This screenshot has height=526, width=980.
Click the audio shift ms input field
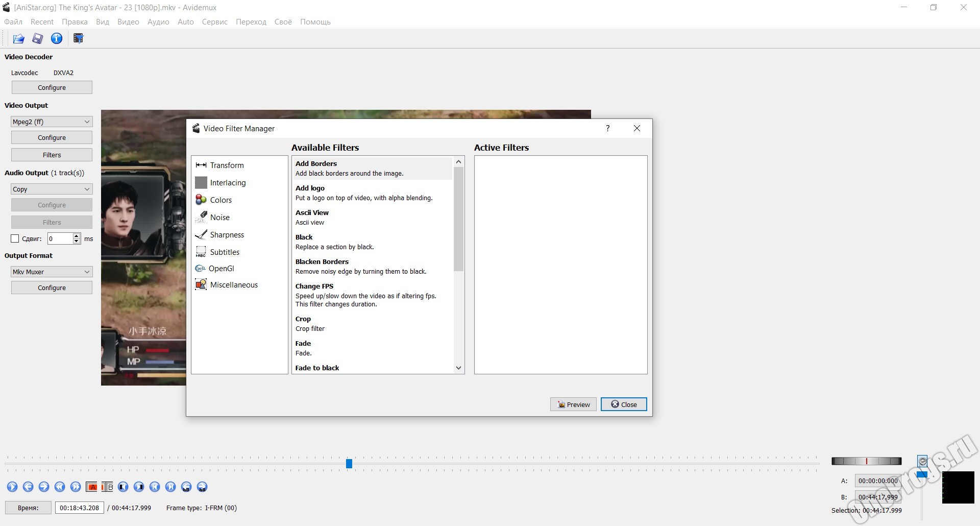[x=60, y=238]
